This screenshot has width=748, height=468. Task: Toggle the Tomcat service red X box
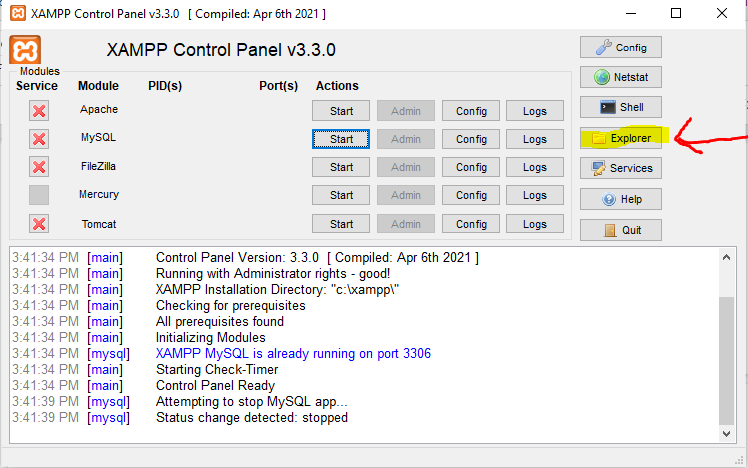coord(39,223)
